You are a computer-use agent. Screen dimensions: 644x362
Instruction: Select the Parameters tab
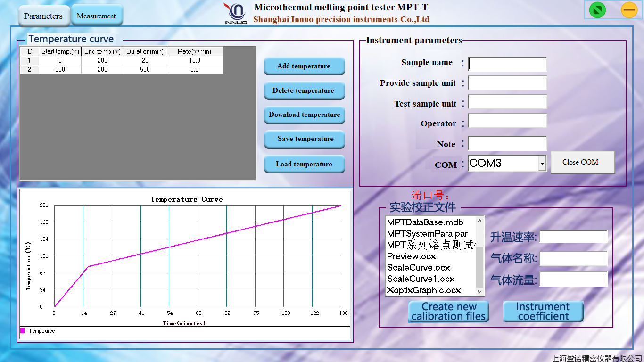(x=43, y=16)
